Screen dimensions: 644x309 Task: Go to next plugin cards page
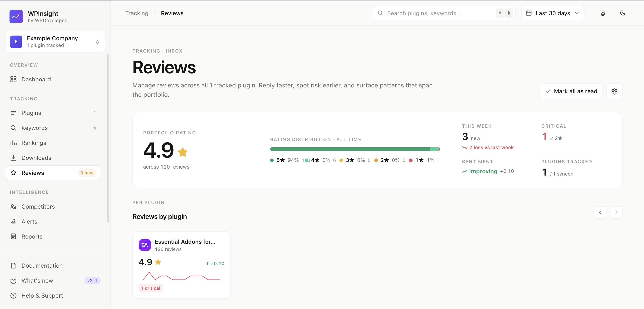[x=616, y=212]
